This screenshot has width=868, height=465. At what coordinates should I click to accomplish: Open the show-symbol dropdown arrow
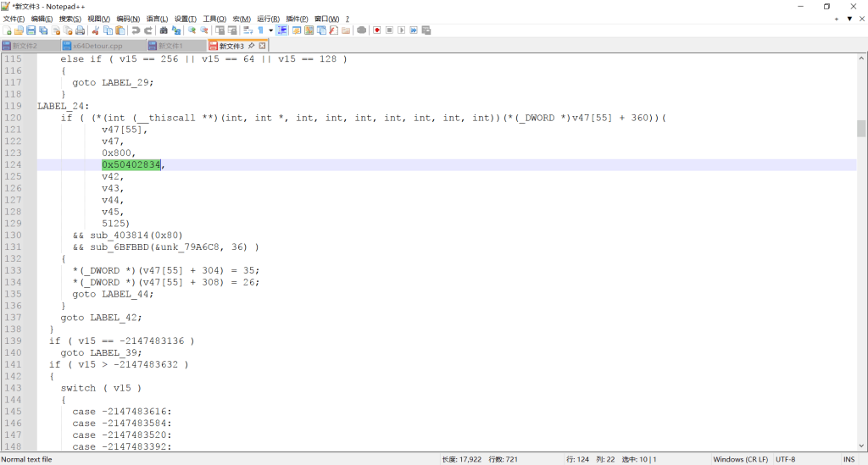[x=270, y=30]
